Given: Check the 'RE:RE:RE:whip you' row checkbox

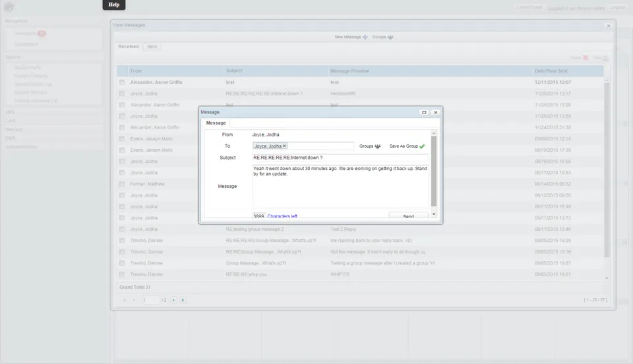Looking at the screenshot, I should tap(122, 274).
